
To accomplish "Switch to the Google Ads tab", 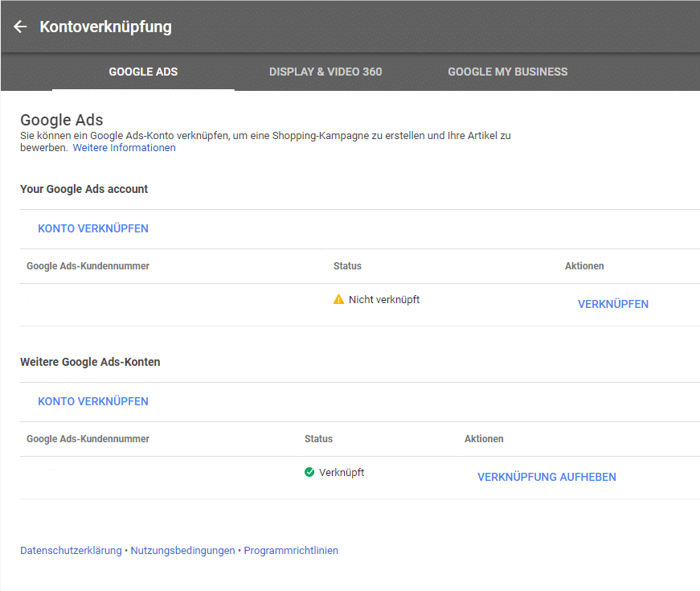I will pyautogui.click(x=143, y=72).
